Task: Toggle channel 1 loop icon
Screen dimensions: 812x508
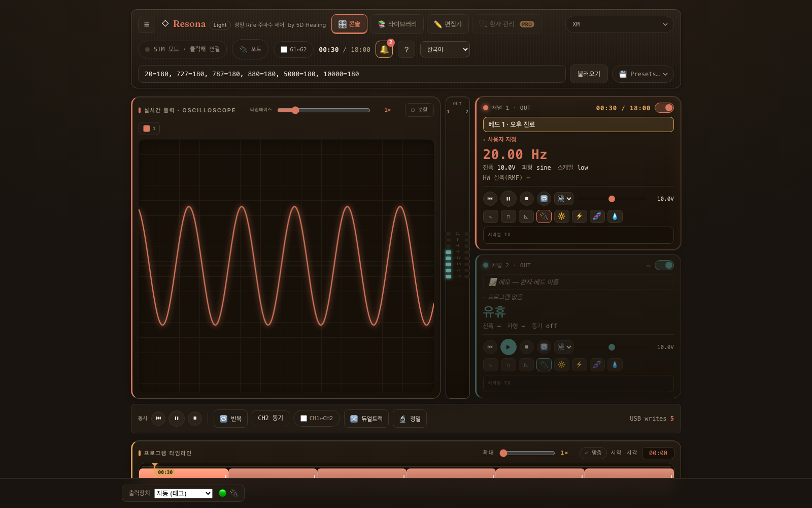Action: pyautogui.click(x=544, y=199)
